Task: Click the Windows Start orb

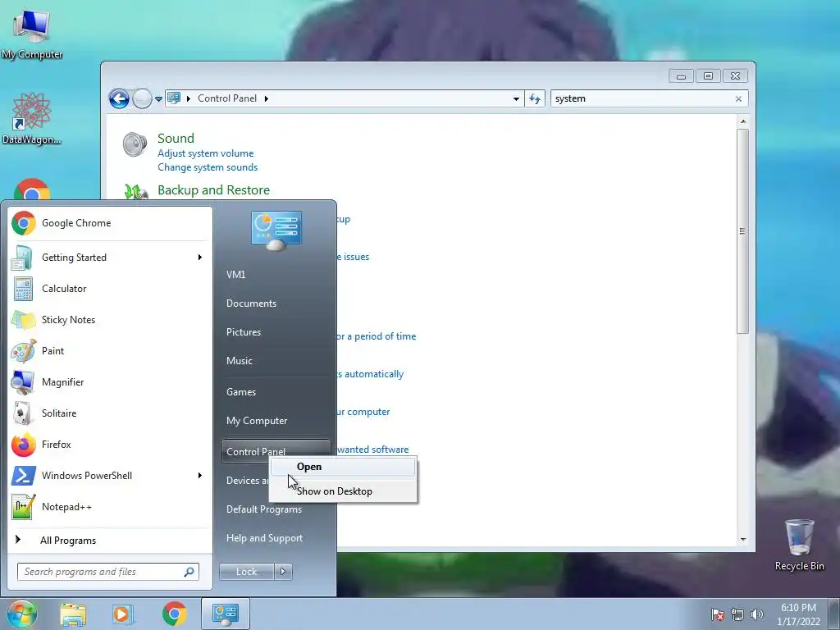Action: [22, 614]
